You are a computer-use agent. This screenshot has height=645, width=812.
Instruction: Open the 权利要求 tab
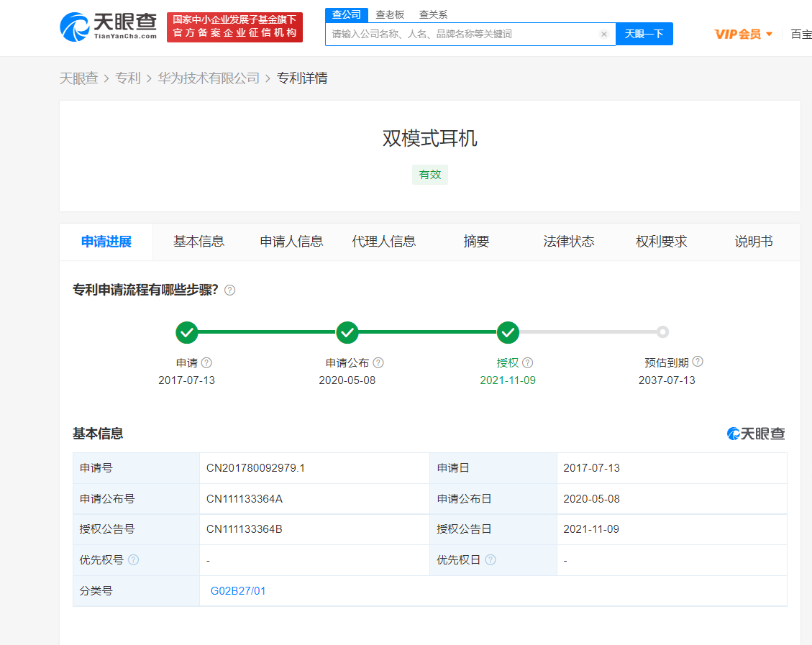pos(661,242)
